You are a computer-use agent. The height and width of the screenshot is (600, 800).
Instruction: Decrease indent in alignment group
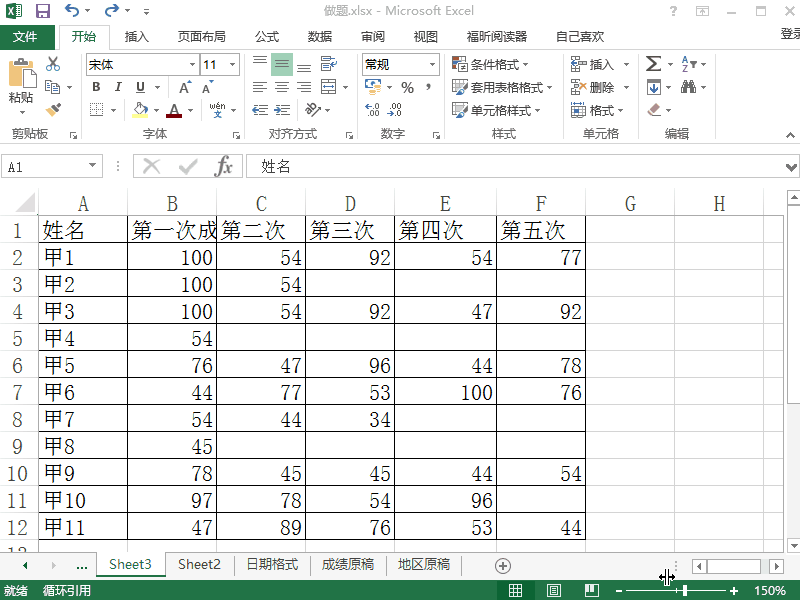[260, 110]
